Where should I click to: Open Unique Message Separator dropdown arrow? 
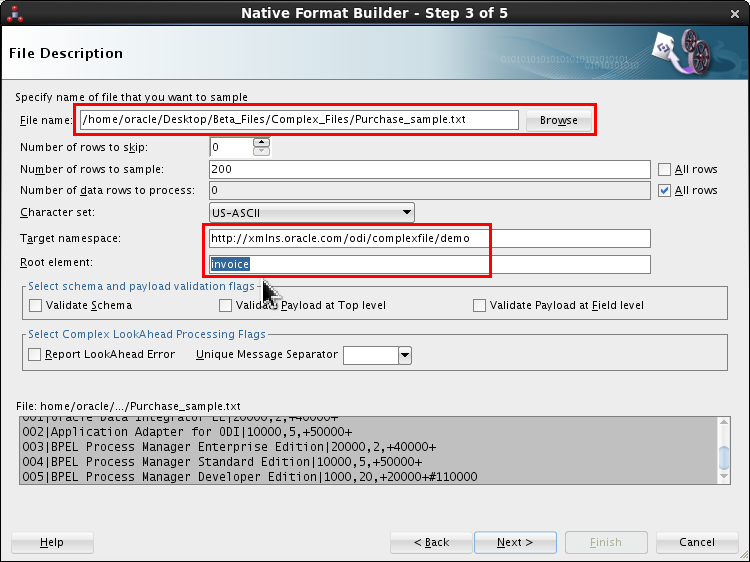[x=405, y=355]
